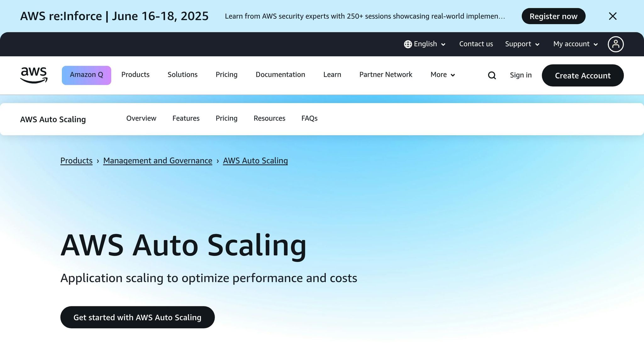The width and height of the screenshot is (644, 362).
Task: Click the Amazon Q button
Action: coord(86,75)
